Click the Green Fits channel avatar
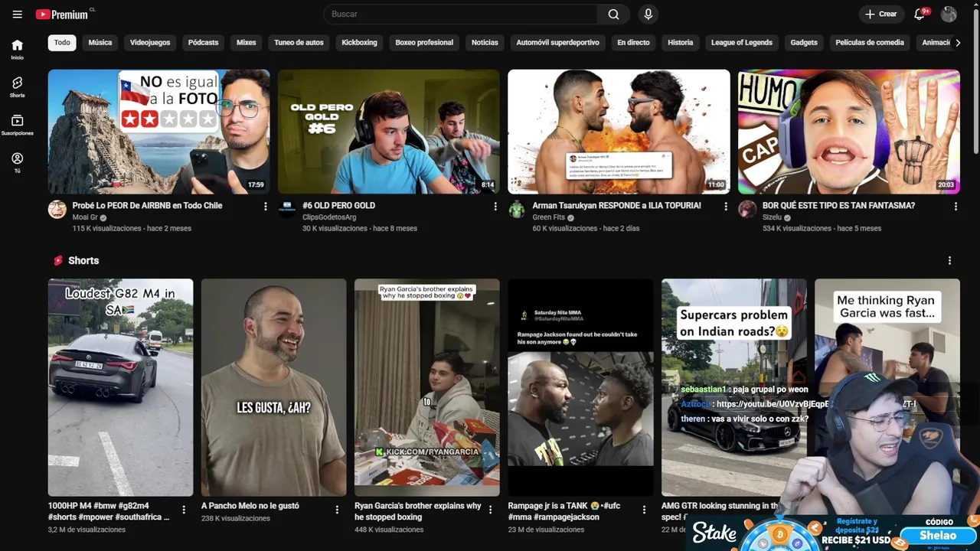 [517, 210]
